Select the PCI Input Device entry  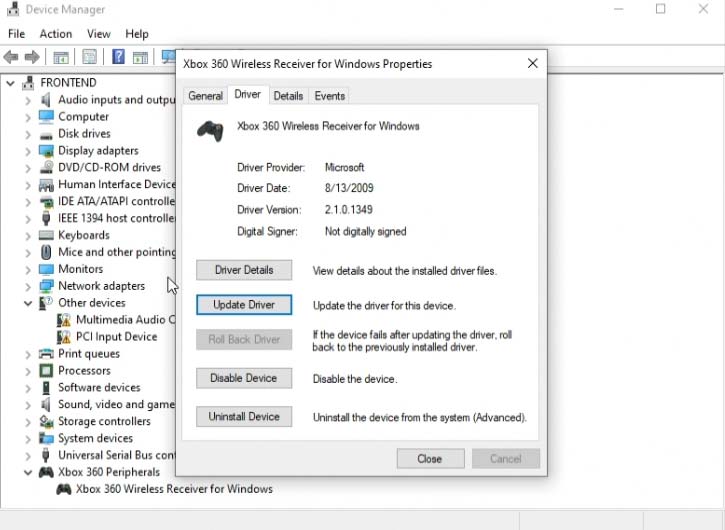(117, 337)
